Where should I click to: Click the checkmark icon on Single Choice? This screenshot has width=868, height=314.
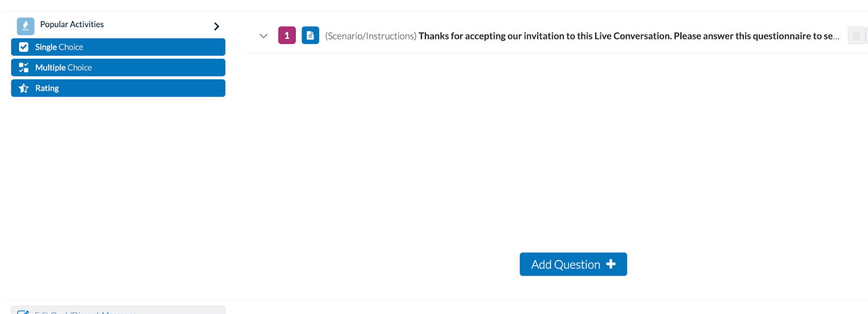[24, 47]
